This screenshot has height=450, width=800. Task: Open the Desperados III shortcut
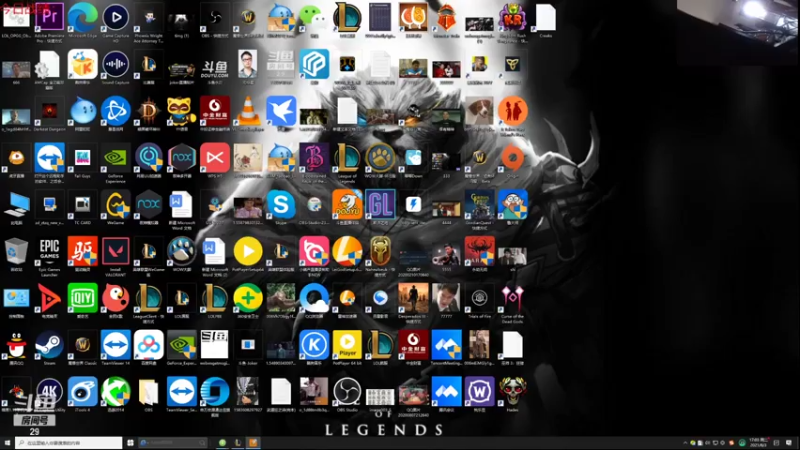(x=413, y=298)
